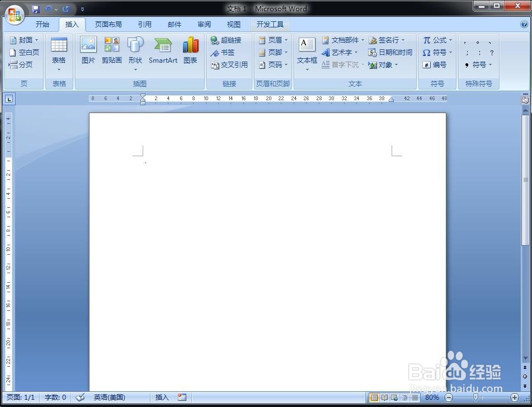Switch document to Web Layout view
Image resolution: width=532 pixels, height=407 pixels.
click(394, 397)
